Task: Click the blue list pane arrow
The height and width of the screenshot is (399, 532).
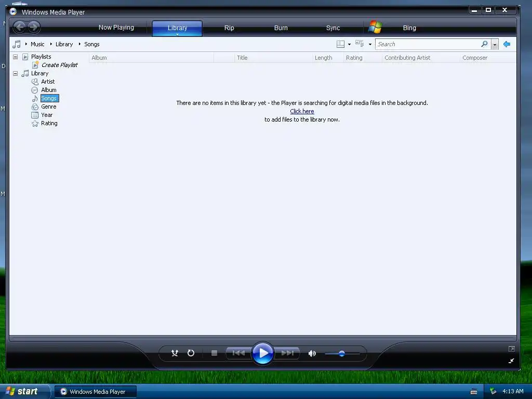Action: [x=507, y=44]
